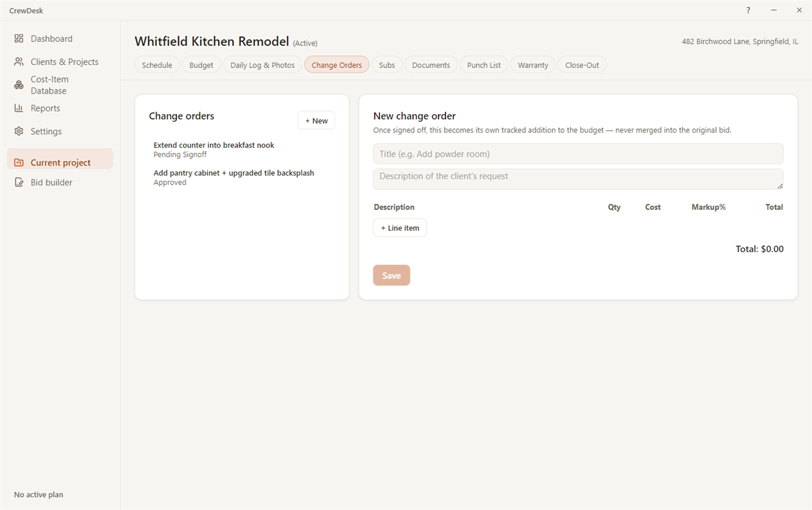812x510 pixels.
Task: Click the Reports bar chart icon
Action: [19, 108]
